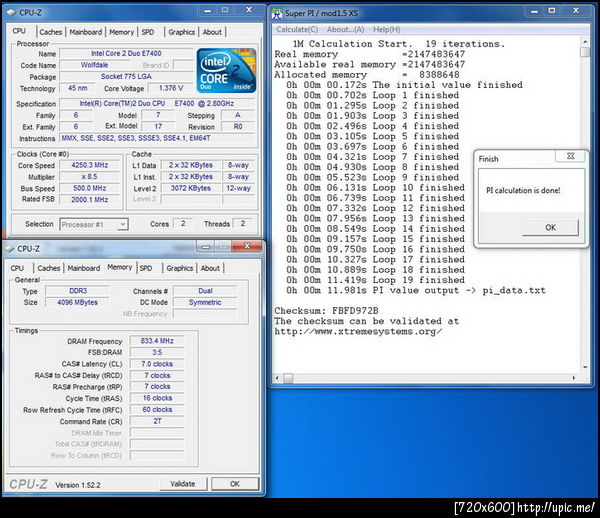
Task: Select SPD tab in the memory timings window
Action: 146,268
